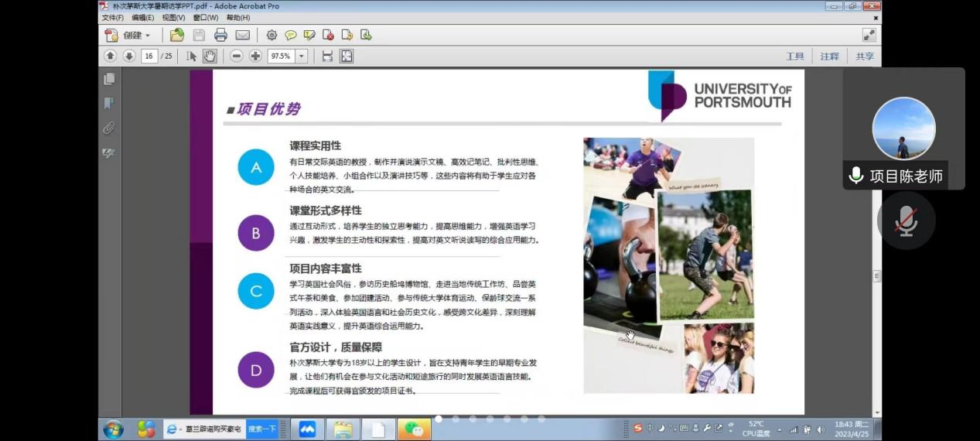Add a sticky note comment
Screen dimensions: 980x441
pos(291,35)
